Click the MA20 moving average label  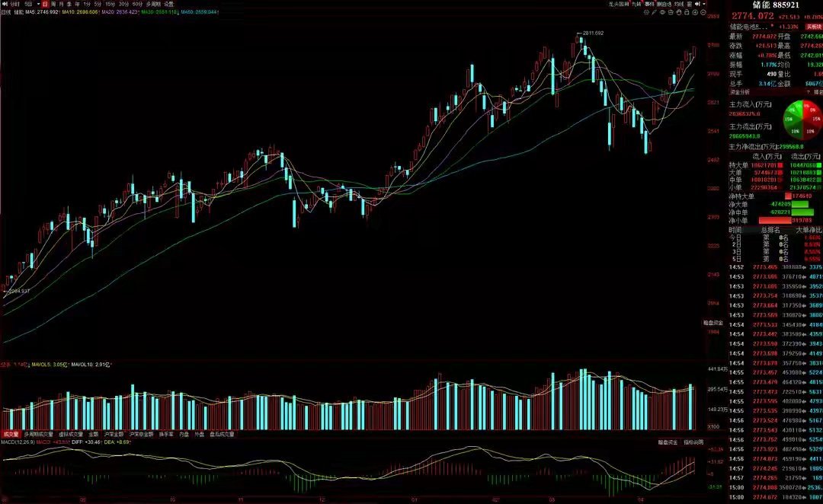[120, 11]
